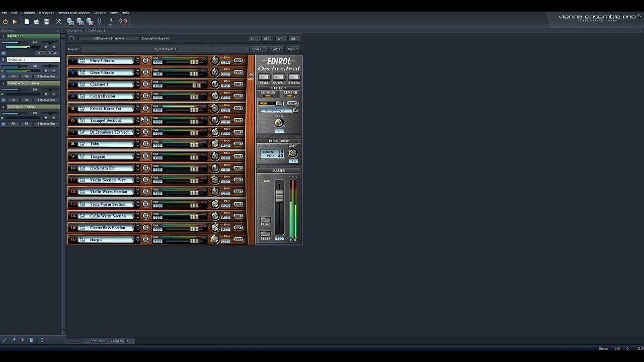This screenshot has height=362, width=644.
Task: Click the reverb Level knob
Action: (x=279, y=123)
